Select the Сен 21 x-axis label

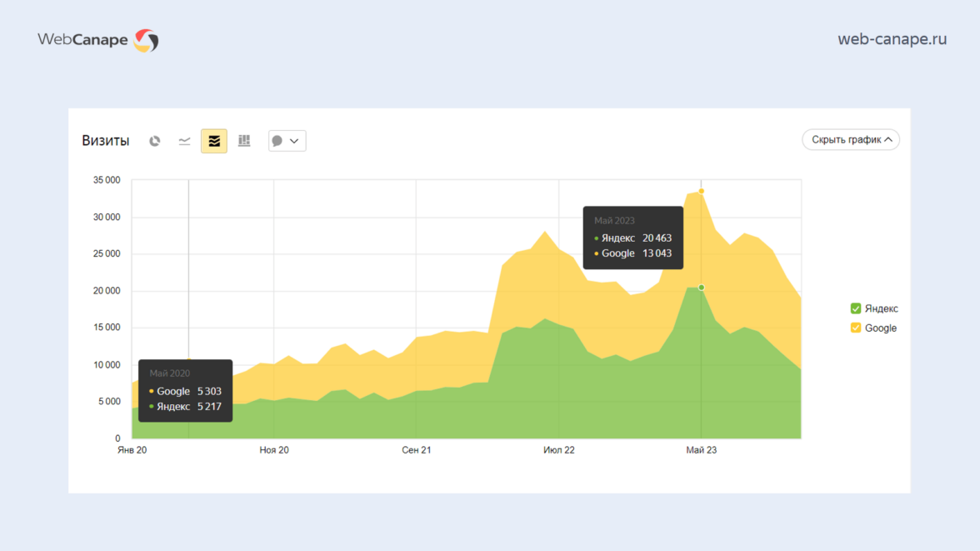coord(416,450)
